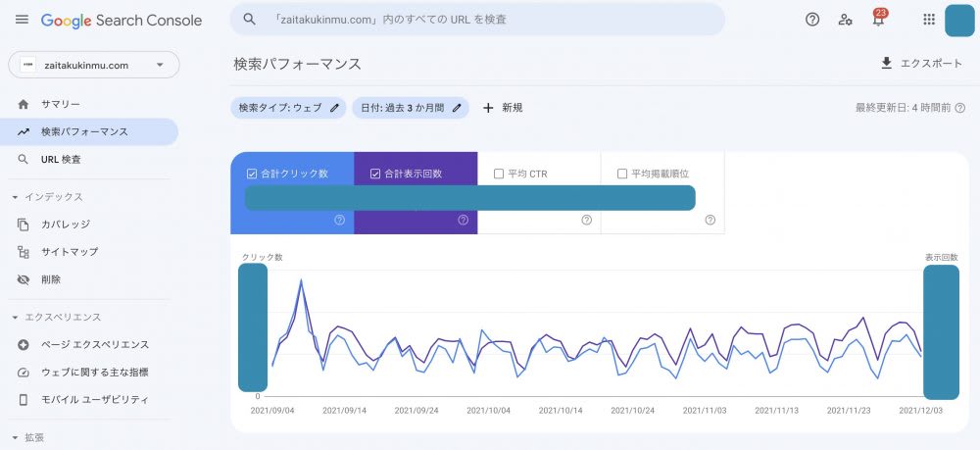
Task: Toggle 合計クリック数 checkbox
Action: tap(252, 174)
